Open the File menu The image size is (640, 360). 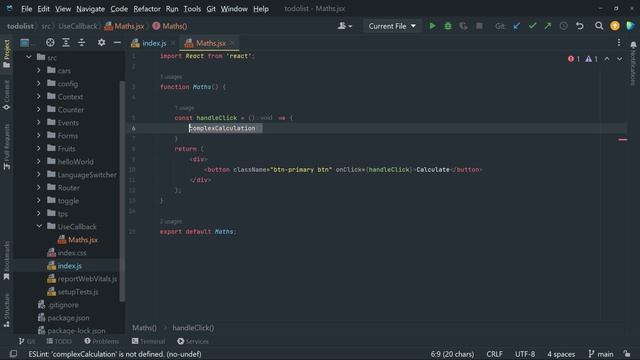coord(27,9)
